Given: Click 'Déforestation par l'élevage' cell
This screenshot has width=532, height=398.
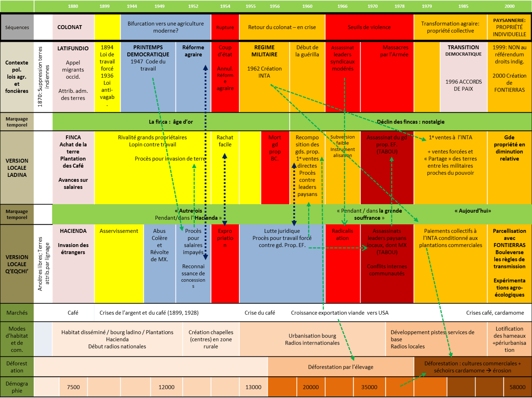Looking at the screenshot, I should [341, 367].
